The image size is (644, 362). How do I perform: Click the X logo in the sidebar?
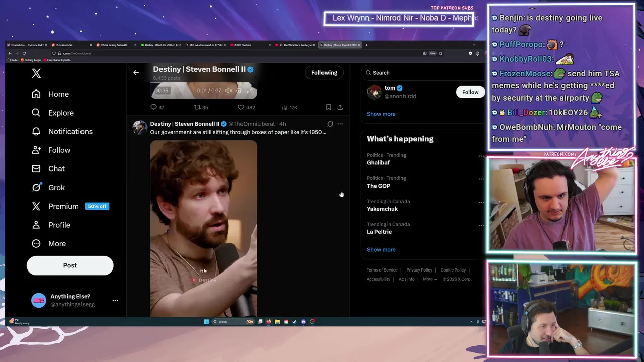pos(36,73)
